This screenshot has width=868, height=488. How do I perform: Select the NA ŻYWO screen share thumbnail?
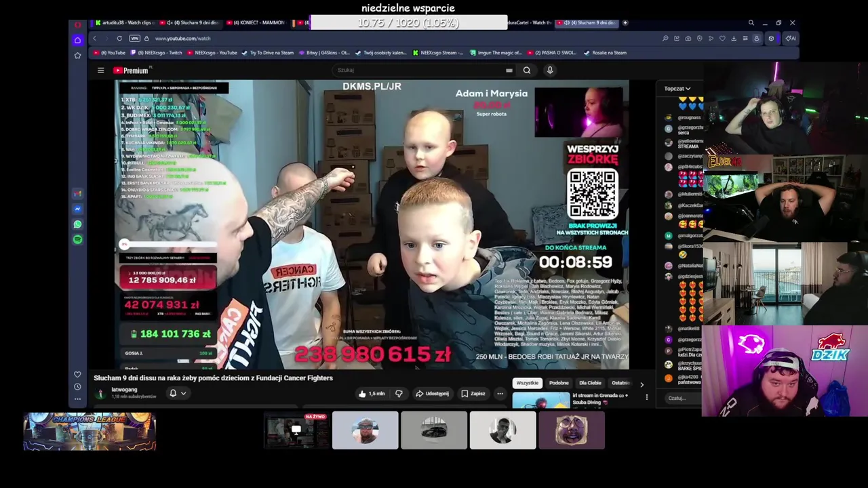pos(296,430)
